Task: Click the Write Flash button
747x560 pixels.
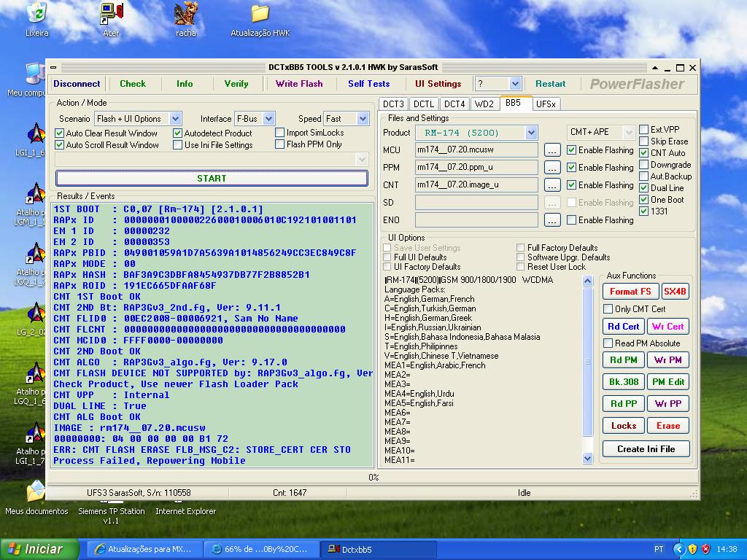Action: pyautogui.click(x=299, y=84)
